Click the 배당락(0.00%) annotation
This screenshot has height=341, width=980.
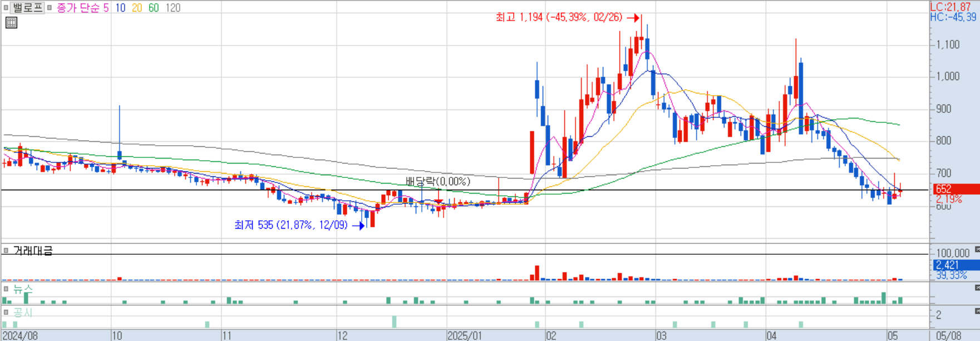pos(438,181)
